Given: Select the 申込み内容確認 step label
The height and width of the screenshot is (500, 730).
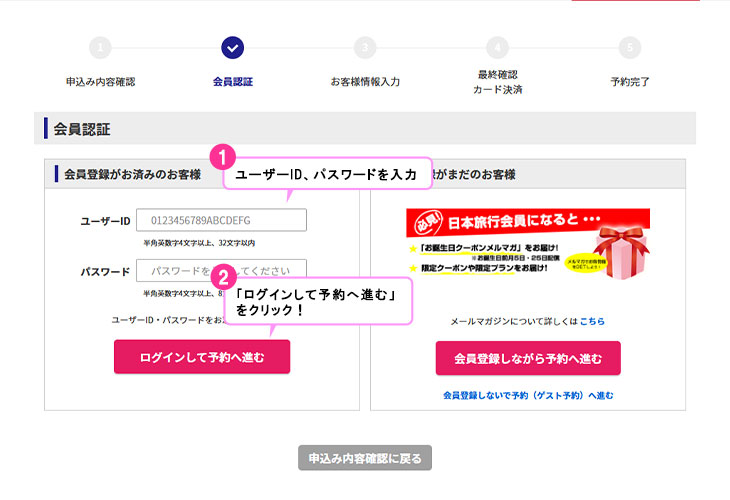Looking at the screenshot, I should (x=100, y=82).
